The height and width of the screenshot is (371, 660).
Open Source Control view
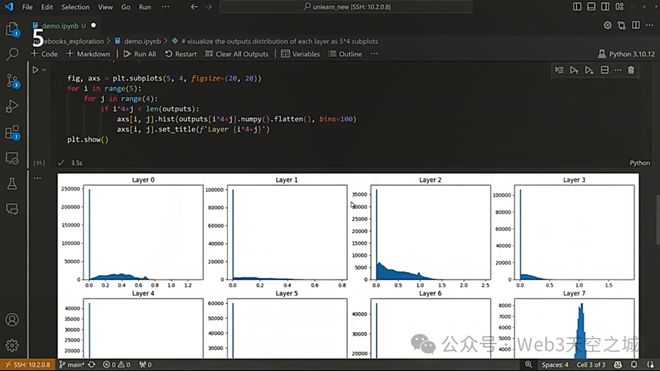(12, 80)
